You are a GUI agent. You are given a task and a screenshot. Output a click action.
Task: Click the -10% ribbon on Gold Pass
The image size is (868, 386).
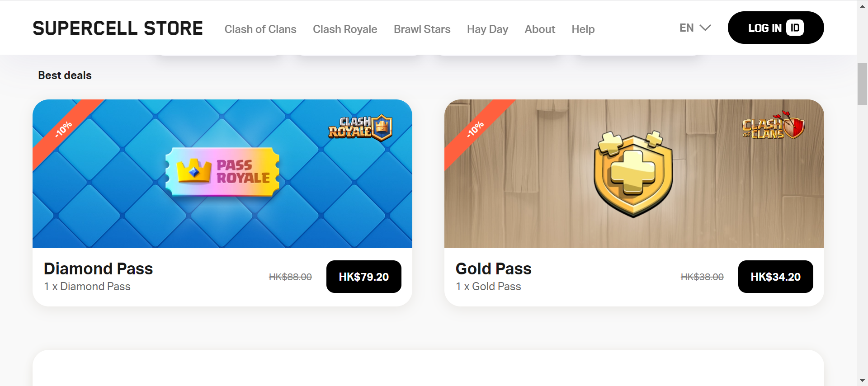point(476,129)
